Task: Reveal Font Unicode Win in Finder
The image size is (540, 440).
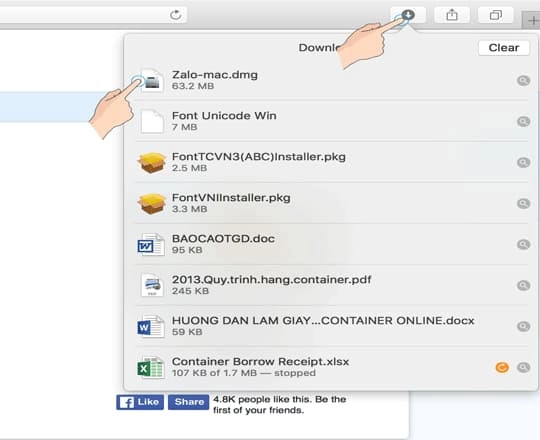Action: (523, 122)
